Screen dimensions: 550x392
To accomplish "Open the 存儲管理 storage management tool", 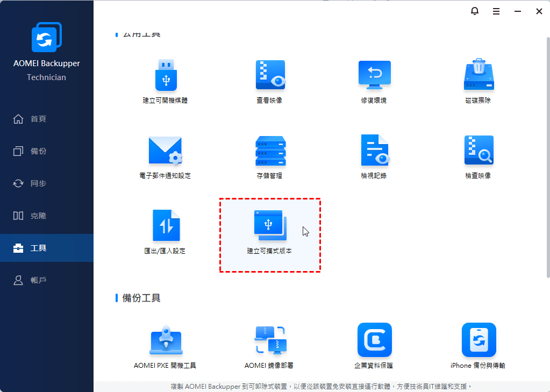I will tap(270, 157).
